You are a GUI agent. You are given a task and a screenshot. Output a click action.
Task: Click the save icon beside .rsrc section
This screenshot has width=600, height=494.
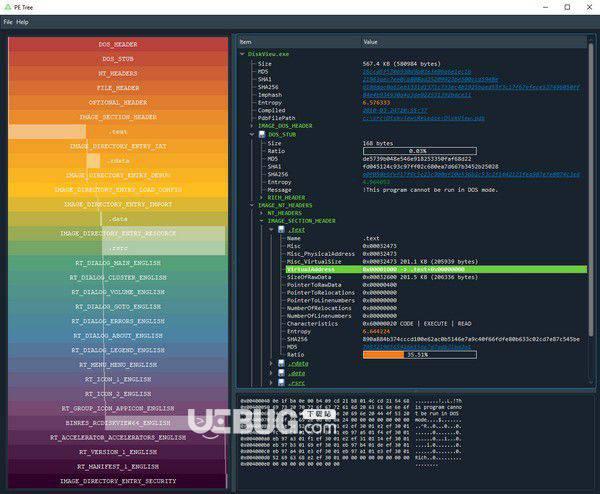(x=281, y=382)
